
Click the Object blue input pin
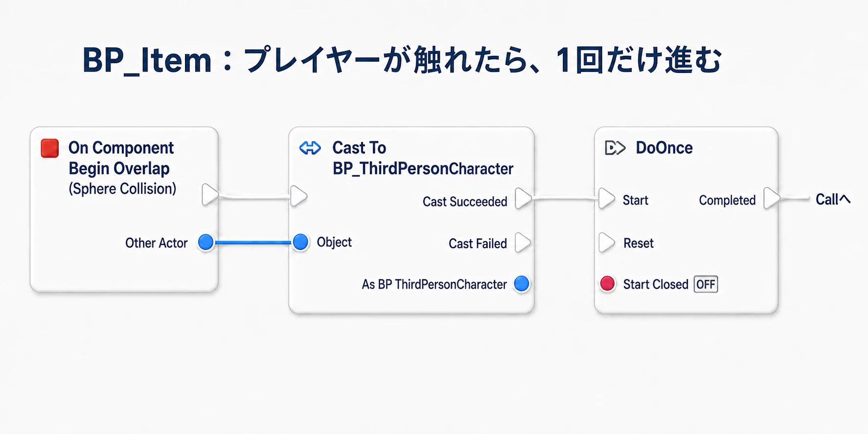(300, 242)
